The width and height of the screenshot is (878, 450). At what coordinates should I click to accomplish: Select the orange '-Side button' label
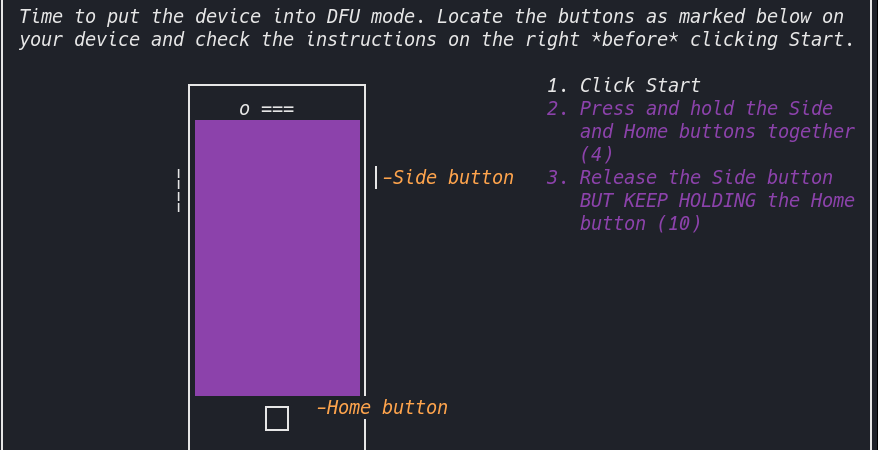pyautogui.click(x=448, y=177)
